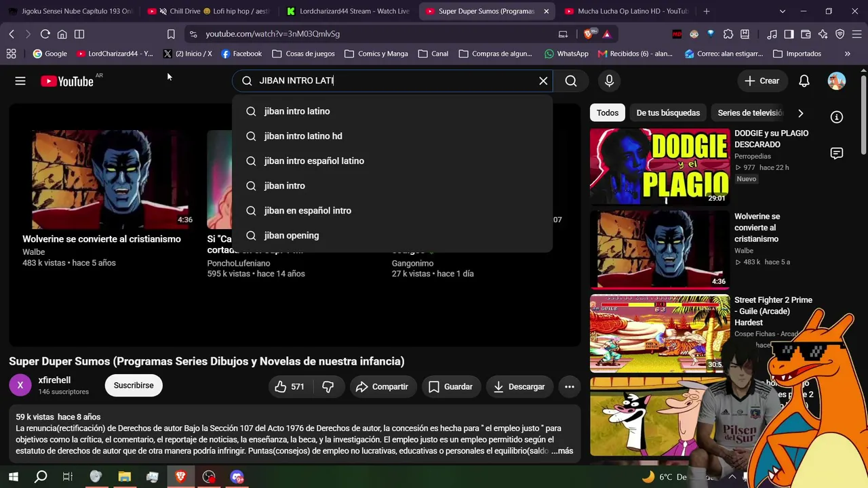Select suggestion "jiban intro latino hd"
The height and width of the screenshot is (488, 868).
tap(392, 136)
